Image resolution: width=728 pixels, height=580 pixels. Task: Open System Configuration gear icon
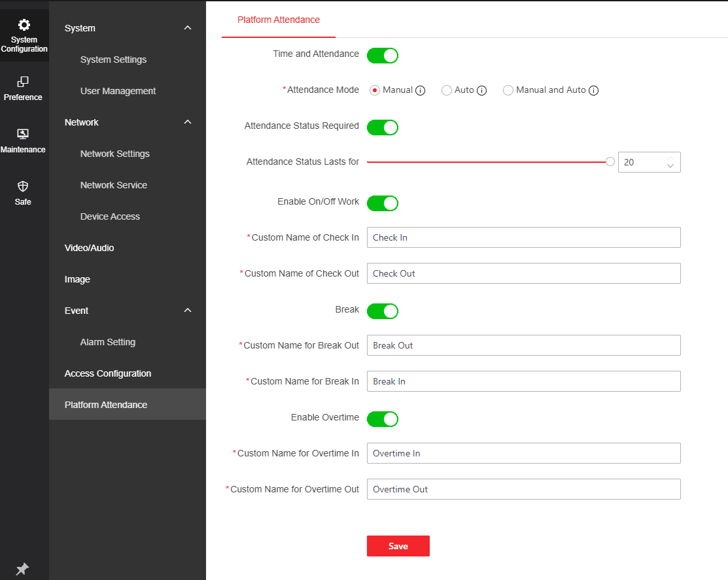coord(24,26)
